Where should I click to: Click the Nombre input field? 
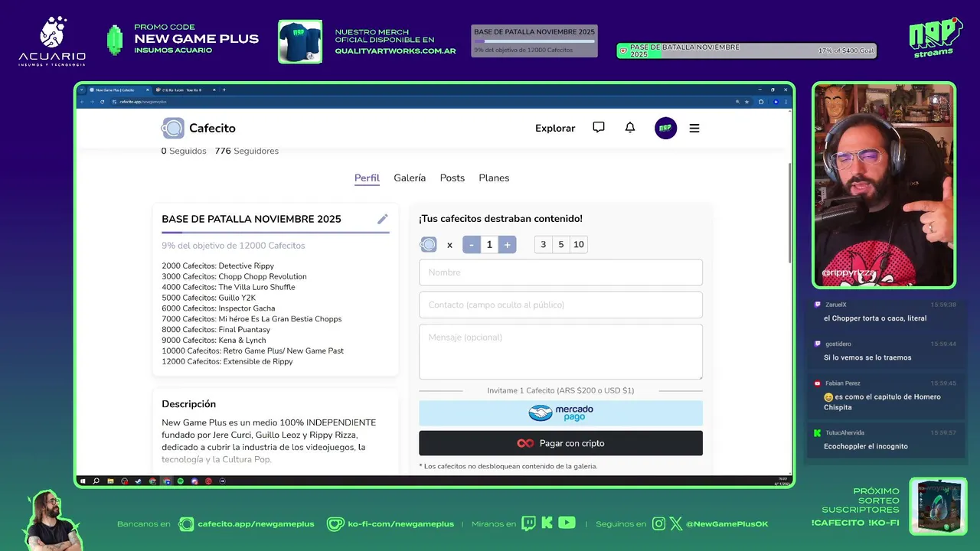560,272
